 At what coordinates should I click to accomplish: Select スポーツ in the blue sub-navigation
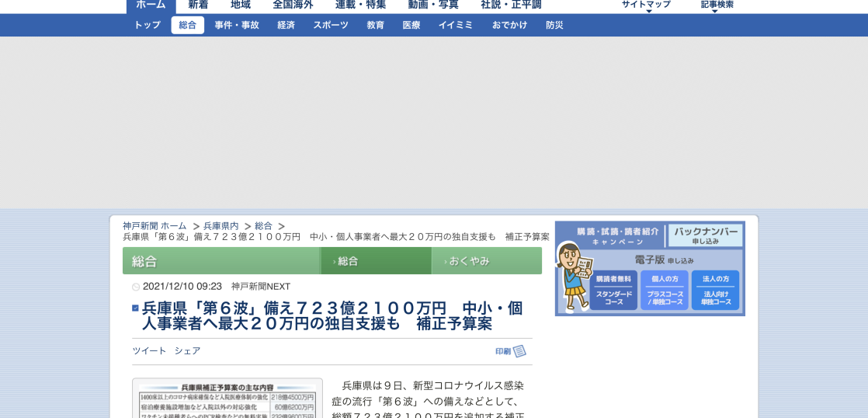pos(331,25)
